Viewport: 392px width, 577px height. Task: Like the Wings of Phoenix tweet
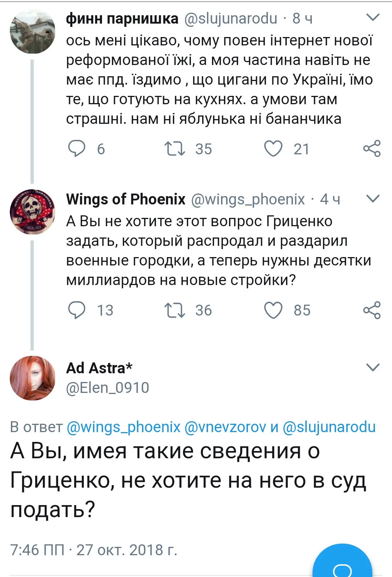point(273,310)
